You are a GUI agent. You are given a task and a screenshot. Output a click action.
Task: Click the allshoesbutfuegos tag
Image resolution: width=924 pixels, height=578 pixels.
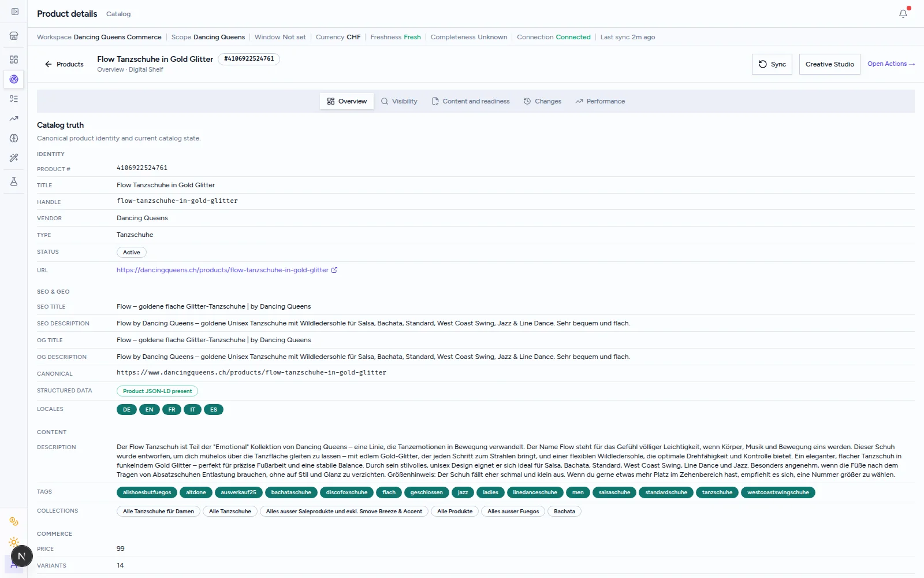pyautogui.click(x=147, y=492)
